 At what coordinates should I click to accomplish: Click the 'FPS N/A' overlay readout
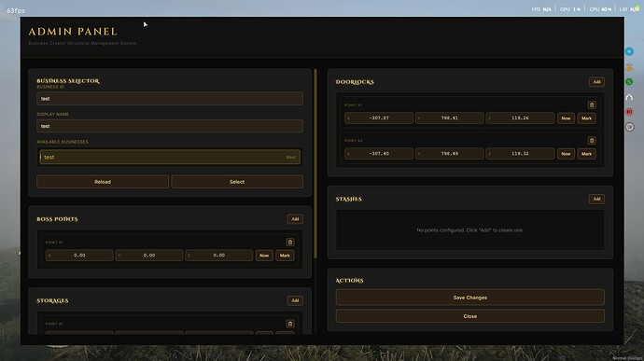click(x=541, y=9)
